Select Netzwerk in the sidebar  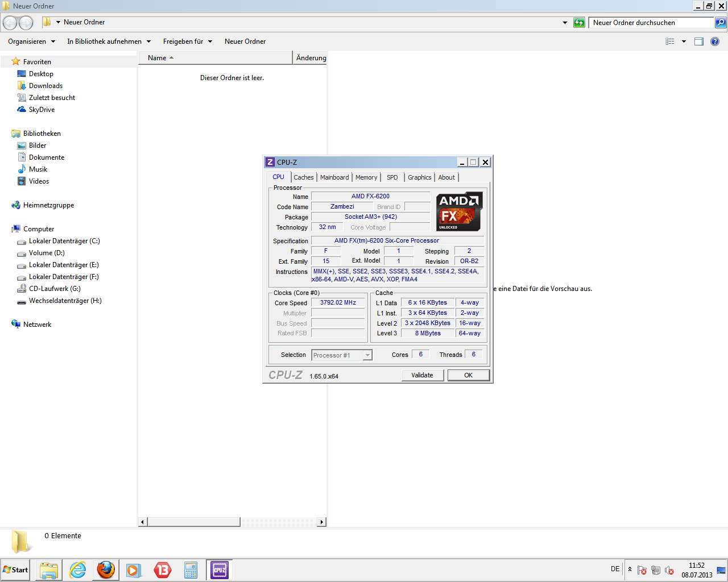[x=37, y=325]
